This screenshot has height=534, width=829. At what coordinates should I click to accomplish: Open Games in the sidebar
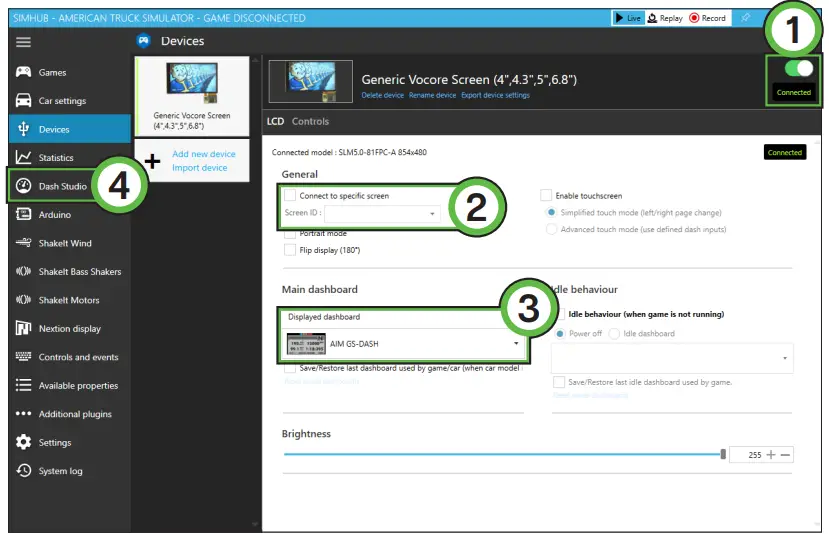69,72
